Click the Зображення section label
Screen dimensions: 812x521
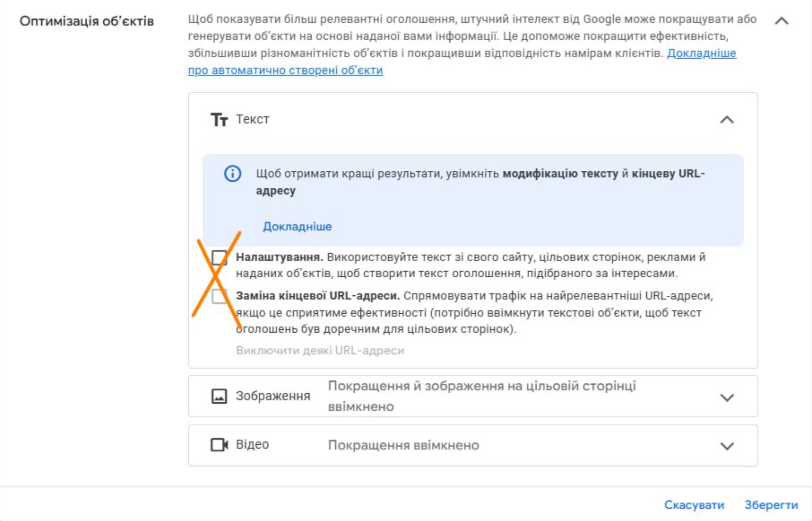pyautogui.click(x=273, y=396)
